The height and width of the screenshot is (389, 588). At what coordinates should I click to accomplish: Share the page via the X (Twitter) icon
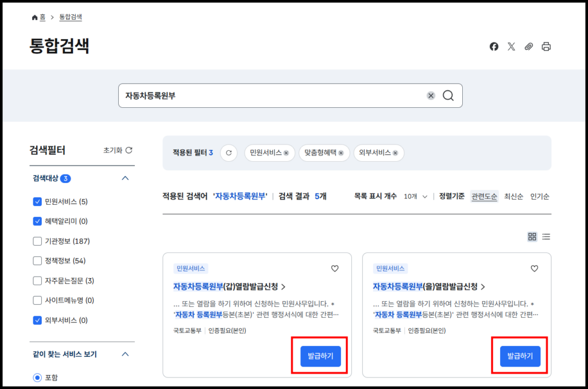[x=511, y=46]
